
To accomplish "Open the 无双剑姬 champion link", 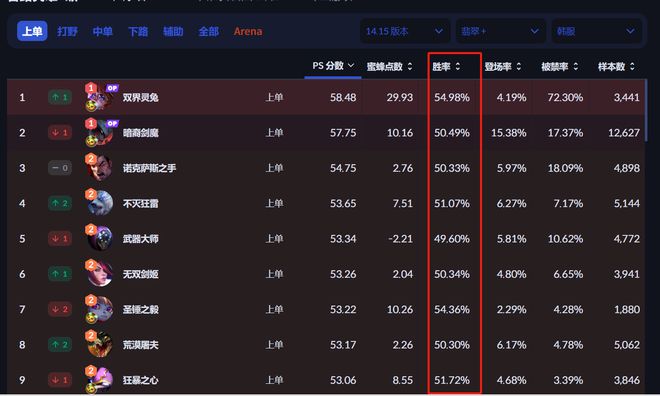I will pos(141,274).
